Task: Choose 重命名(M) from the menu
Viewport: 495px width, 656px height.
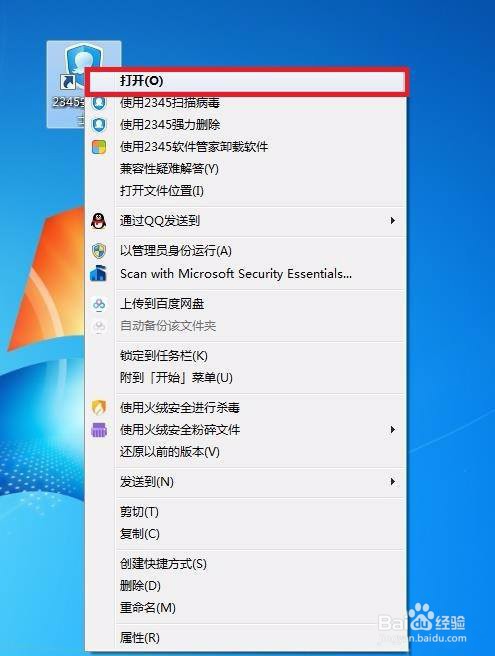Action: point(247,607)
